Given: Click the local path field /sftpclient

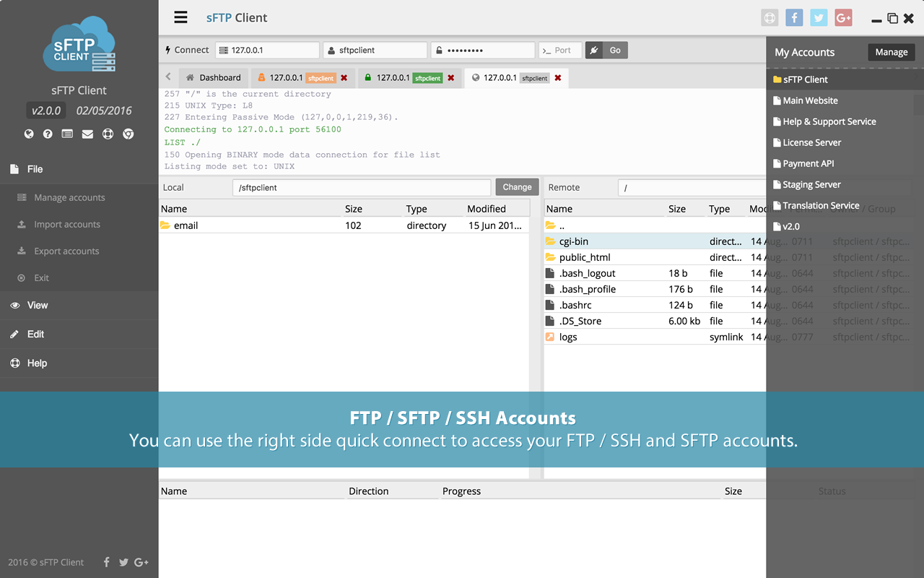Looking at the screenshot, I should coord(362,187).
